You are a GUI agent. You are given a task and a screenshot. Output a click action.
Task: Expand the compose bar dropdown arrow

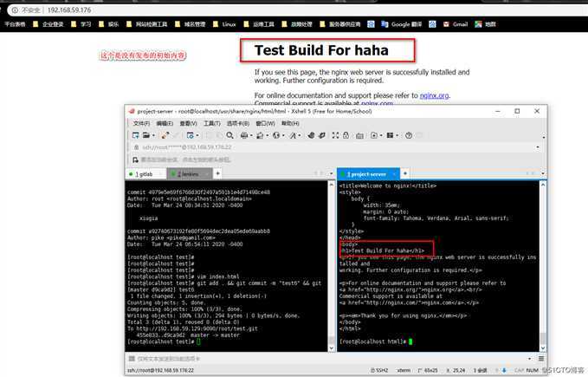[529, 359]
